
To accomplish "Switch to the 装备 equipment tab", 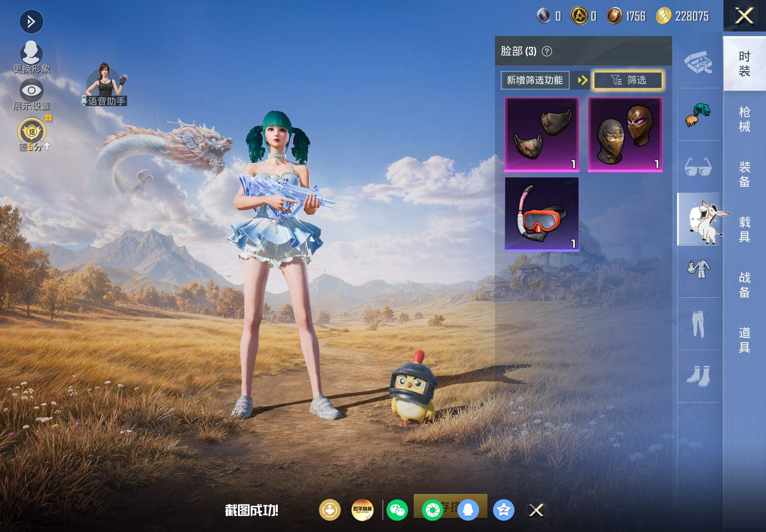I will (744, 174).
